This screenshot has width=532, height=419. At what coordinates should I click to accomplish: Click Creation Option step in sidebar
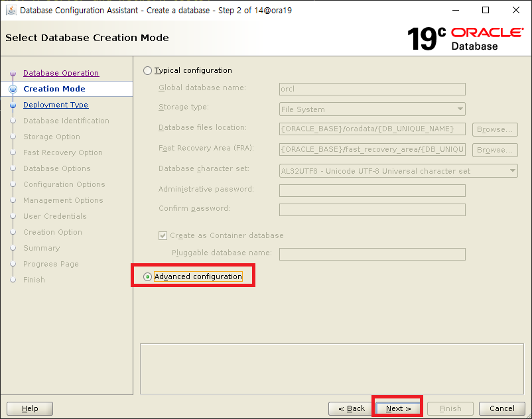52,232
